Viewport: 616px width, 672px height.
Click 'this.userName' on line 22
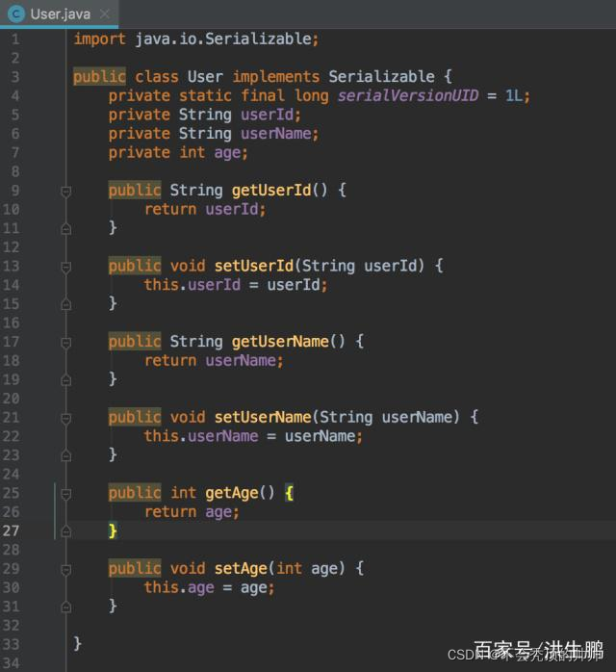click(x=201, y=436)
